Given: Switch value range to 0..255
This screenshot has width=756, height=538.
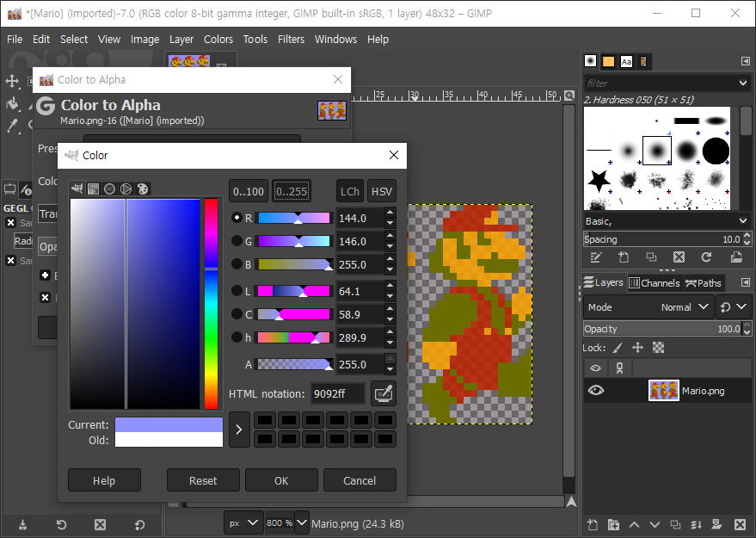Looking at the screenshot, I should click(292, 192).
